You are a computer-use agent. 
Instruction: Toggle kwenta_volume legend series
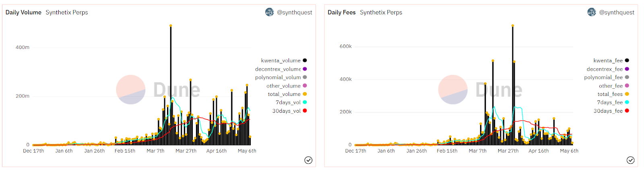point(284,61)
